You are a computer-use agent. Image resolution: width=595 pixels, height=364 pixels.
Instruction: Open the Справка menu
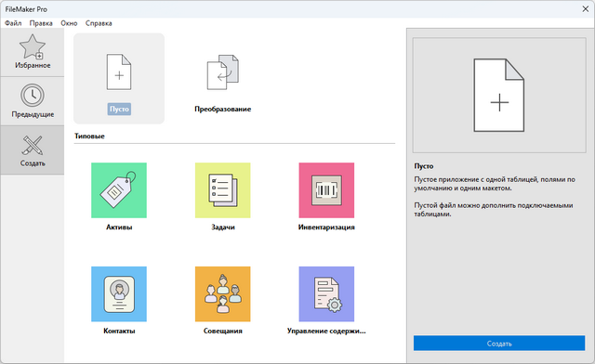pos(99,23)
